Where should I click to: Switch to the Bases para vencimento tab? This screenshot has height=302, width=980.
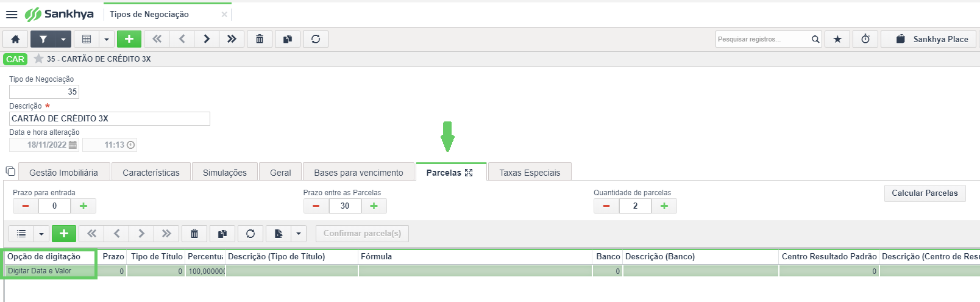pos(358,173)
